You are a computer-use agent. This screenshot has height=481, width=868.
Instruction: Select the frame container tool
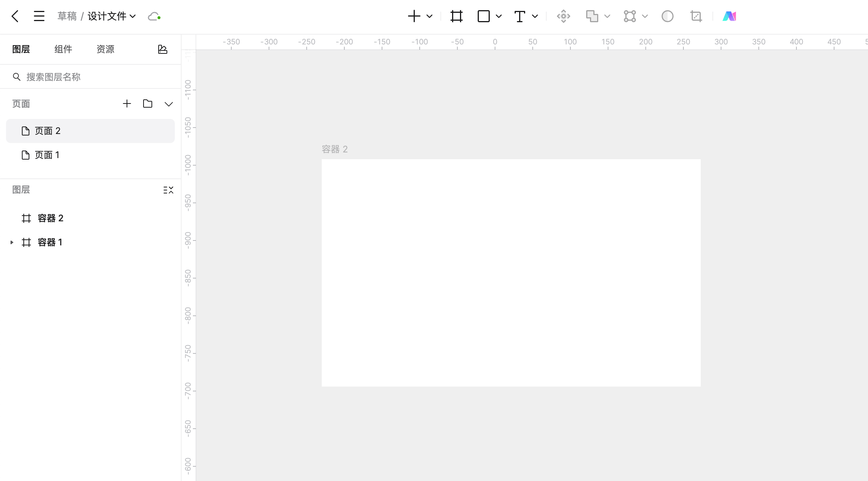pyautogui.click(x=456, y=16)
